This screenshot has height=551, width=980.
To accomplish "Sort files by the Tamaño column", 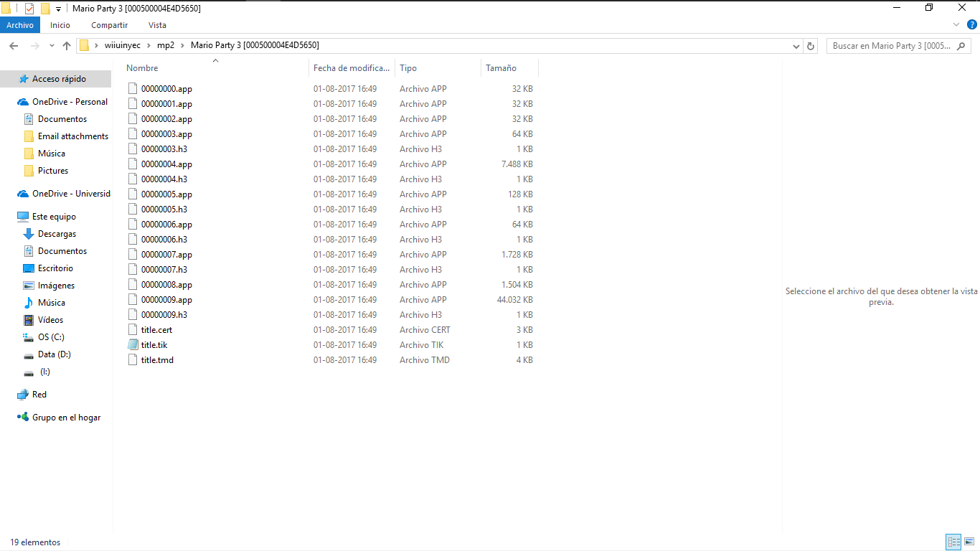I will coord(500,67).
